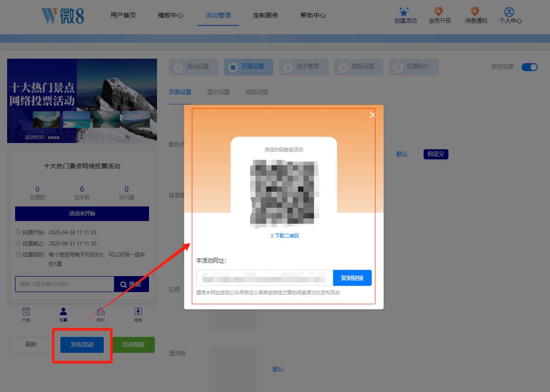Click the 创建活动 star icon
The width and height of the screenshot is (550, 392).
pyautogui.click(x=404, y=12)
